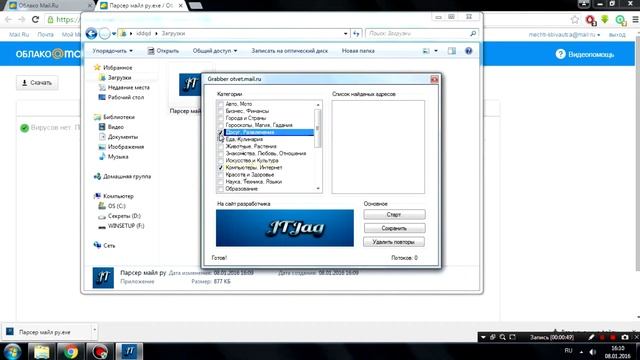Click the category list scroll down arrow

coord(318,189)
